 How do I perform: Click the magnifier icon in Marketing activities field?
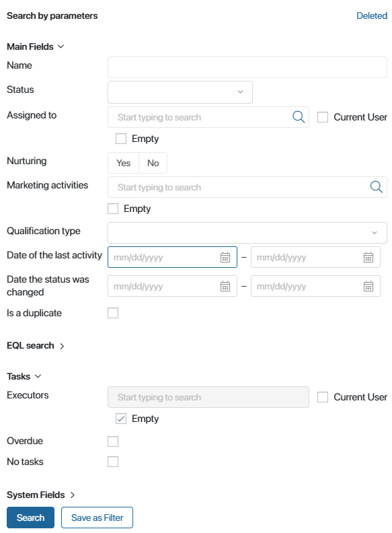click(x=376, y=186)
